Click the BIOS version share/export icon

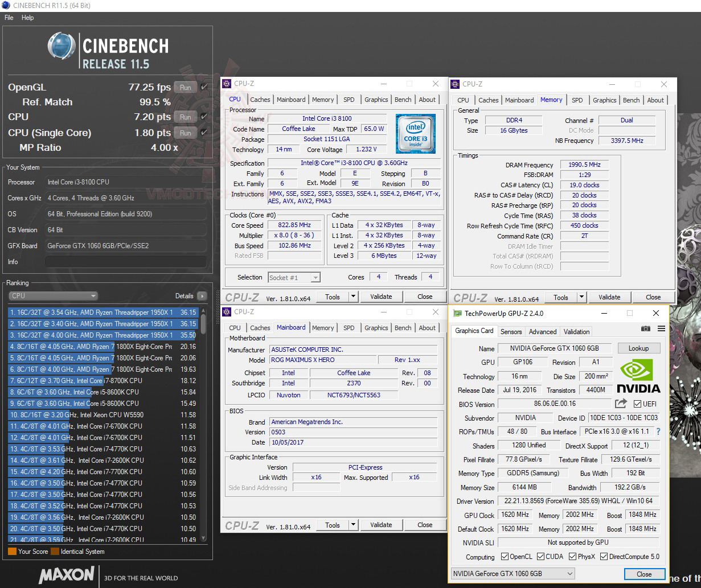point(621,404)
